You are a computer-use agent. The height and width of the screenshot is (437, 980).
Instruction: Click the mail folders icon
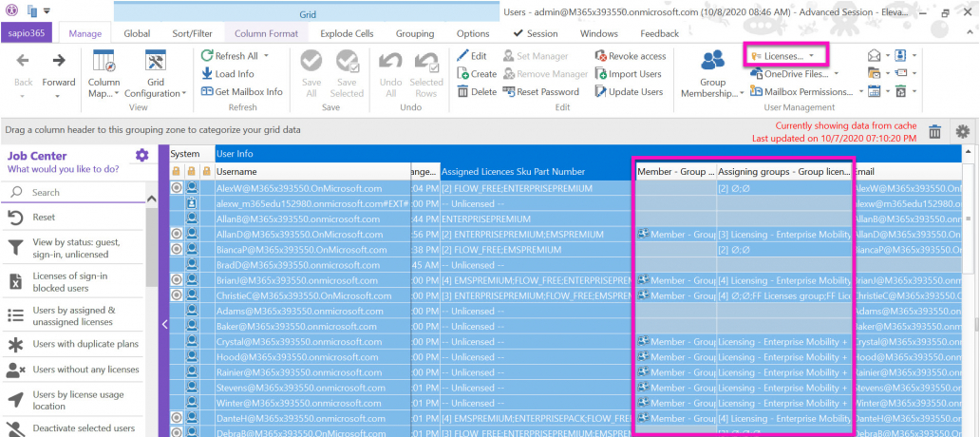click(874, 74)
